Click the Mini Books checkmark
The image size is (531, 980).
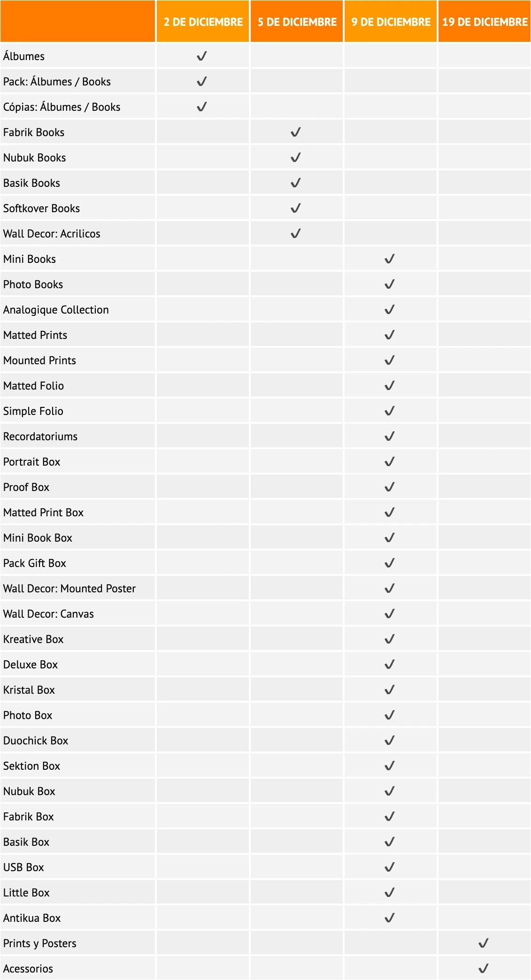pyautogui.click(x=390, y=259)
